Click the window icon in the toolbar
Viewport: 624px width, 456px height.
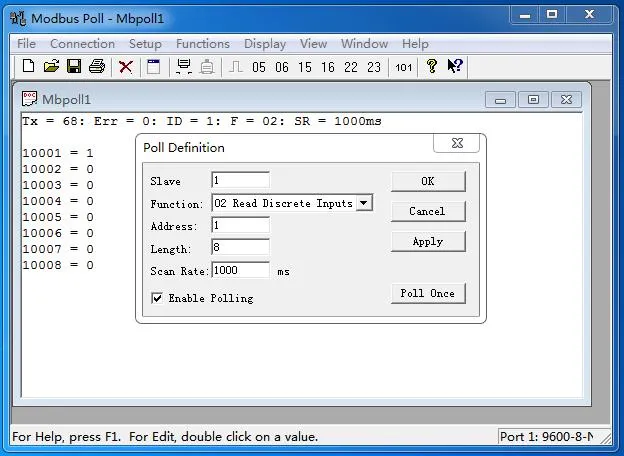coord(154,67)
